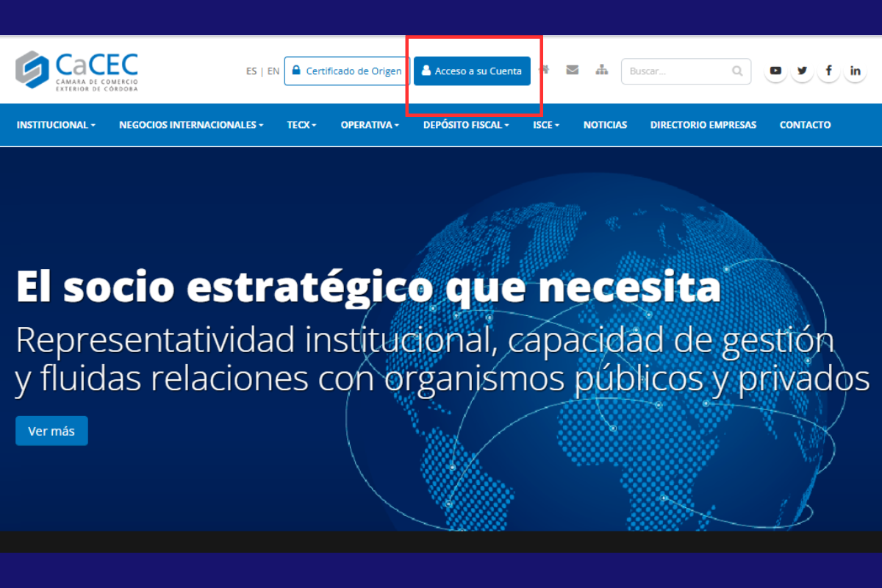
Task: Open the CONTACTO page
Action: click(805, 125)
